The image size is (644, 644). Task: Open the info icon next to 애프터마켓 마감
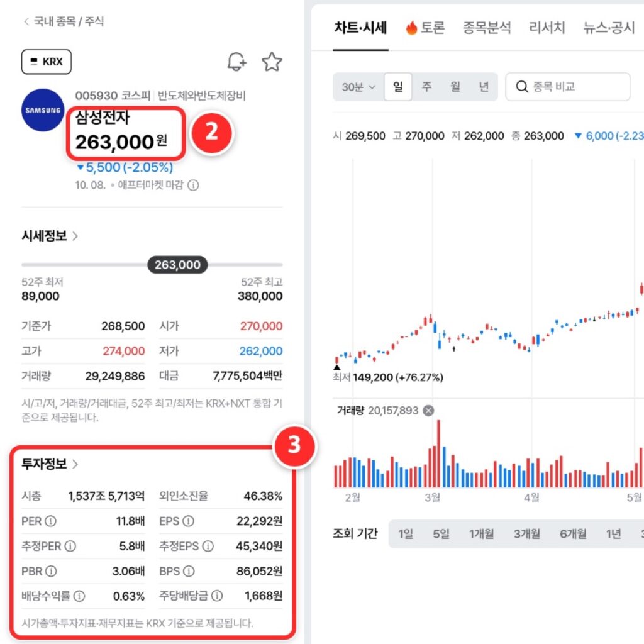click(x=193, y=186)
